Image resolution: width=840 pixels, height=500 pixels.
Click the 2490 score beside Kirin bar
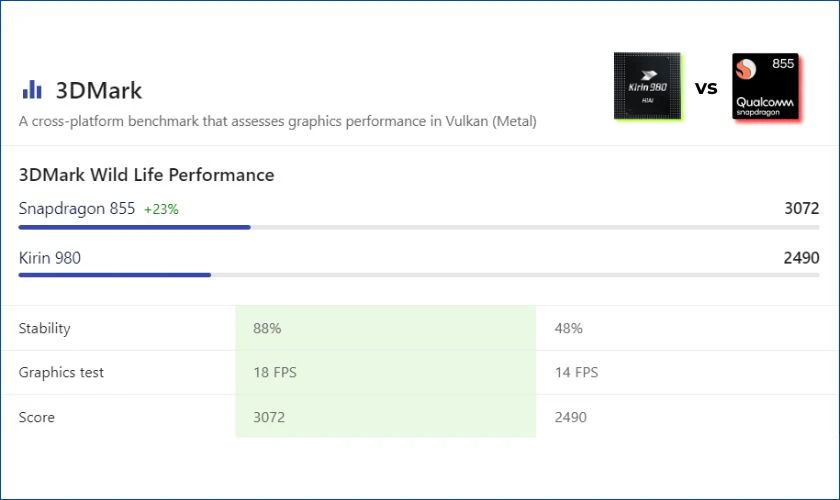(801, 258)
